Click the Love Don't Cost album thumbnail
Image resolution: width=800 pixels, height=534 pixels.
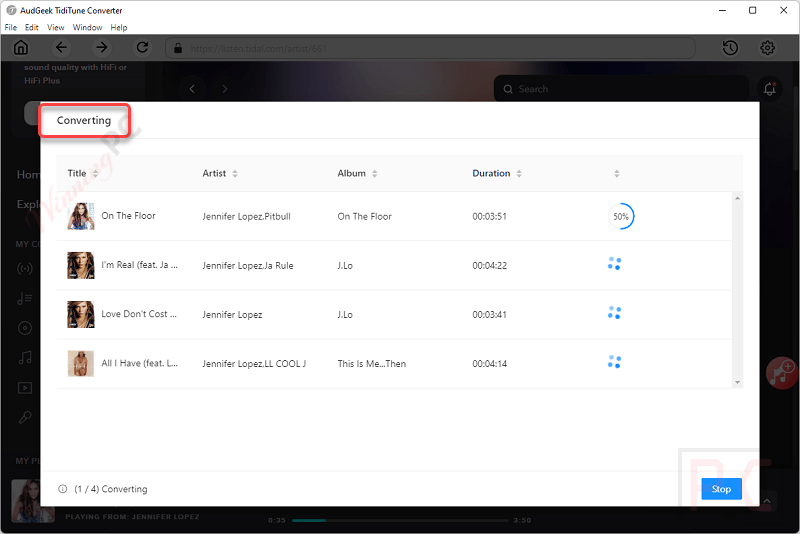pyautogui.click(x=81, y=314)
